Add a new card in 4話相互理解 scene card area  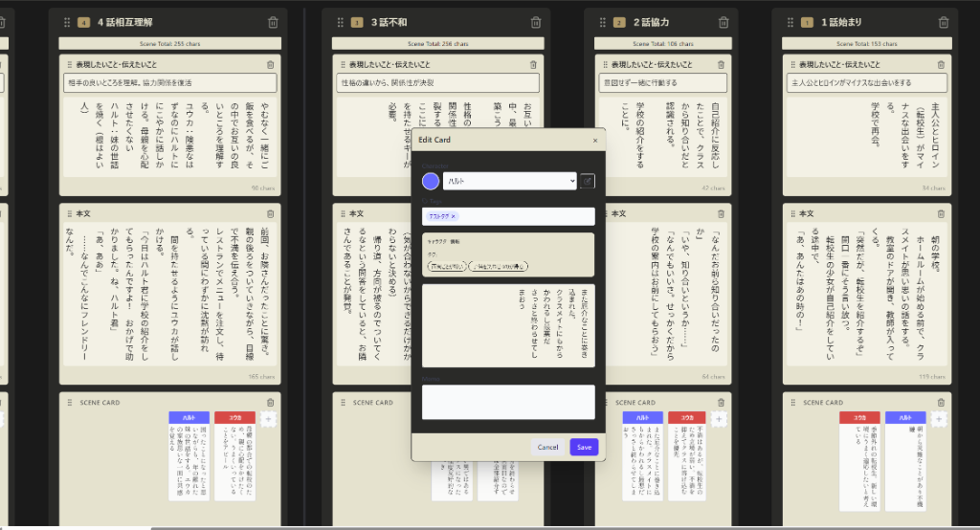pyautogui.click(x=268, y=419)
